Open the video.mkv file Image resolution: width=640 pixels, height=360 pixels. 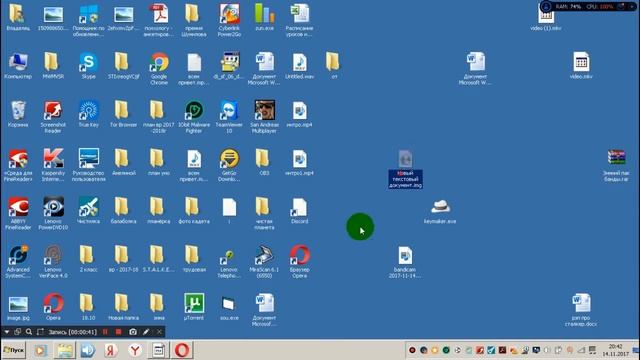point(581,65)
